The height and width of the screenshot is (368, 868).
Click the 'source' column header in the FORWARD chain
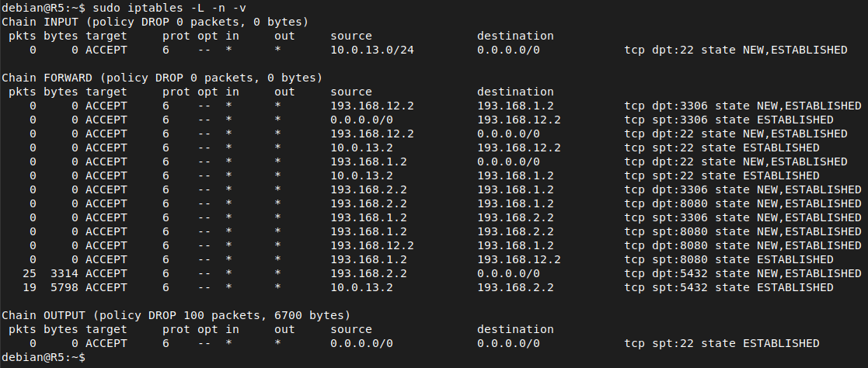(x=351, y=92)
